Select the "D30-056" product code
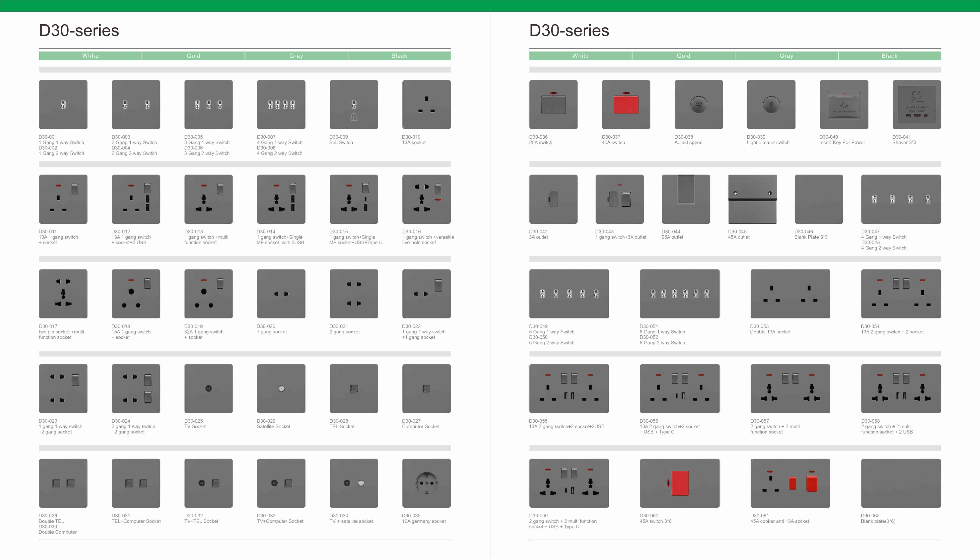The width and height of the screenshot is (980, 559). pos(649,421)
